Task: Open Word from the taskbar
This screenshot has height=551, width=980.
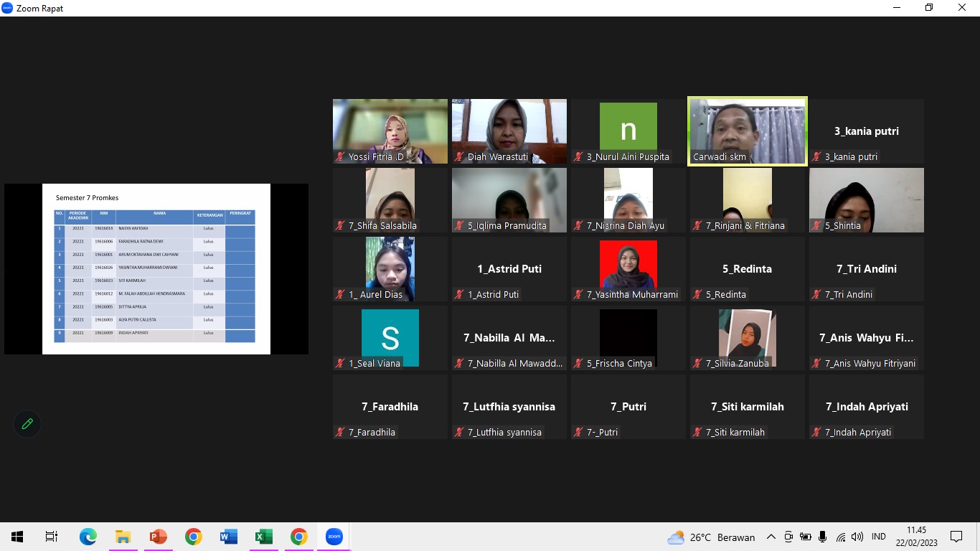Action: 228,537
